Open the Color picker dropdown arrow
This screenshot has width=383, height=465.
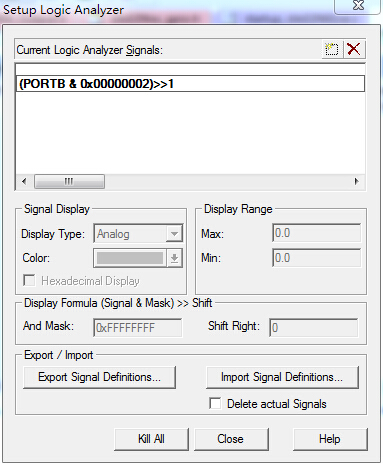coord(174,258)
